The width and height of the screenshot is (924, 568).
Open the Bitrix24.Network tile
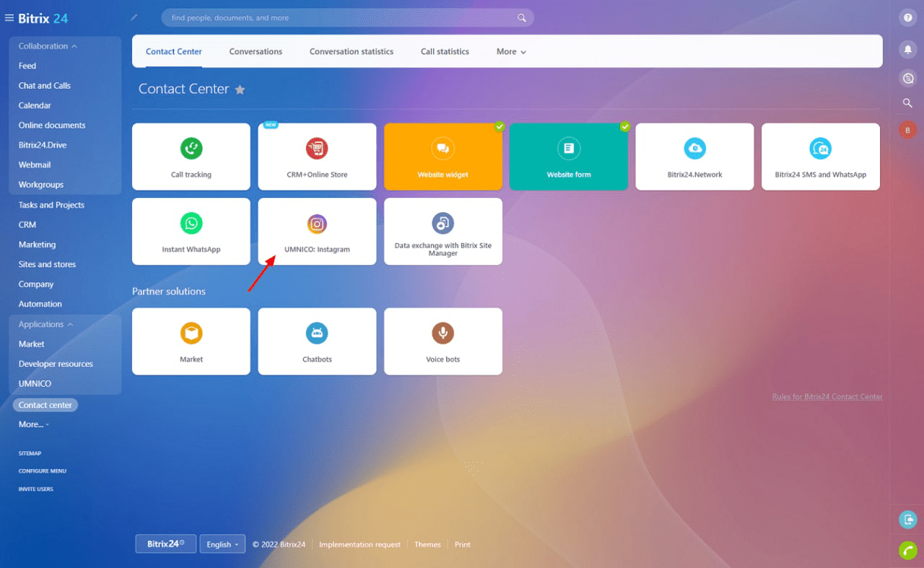pos(694,157)
